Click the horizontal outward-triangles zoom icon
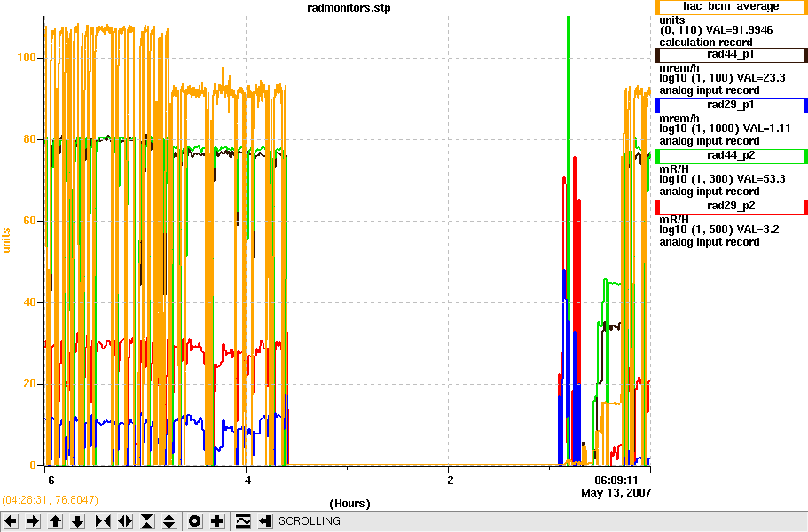 tap(125, 521)
